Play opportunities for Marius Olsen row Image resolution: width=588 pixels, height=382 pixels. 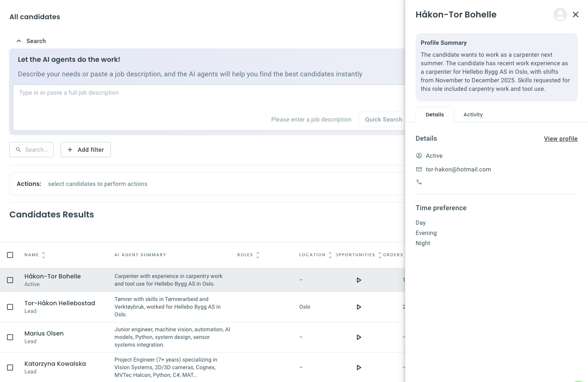pyautogui.click(x=359, y=337)
